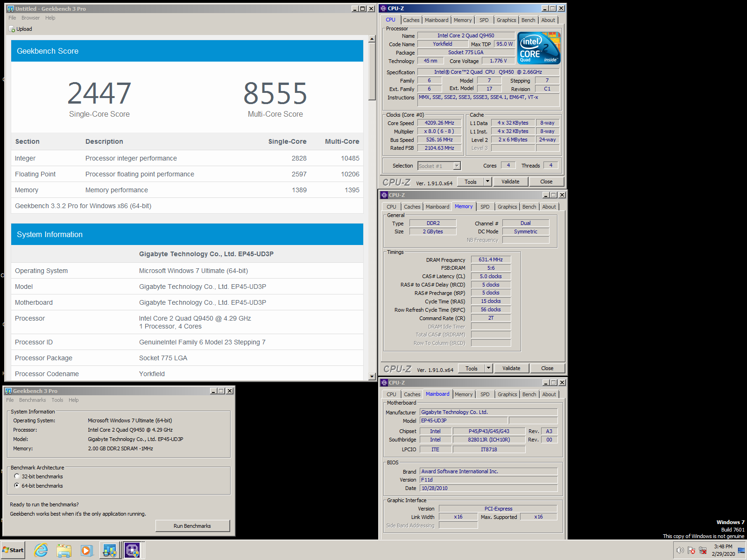Open Action Center flag icon in tray
747x560 pixels.
[x=691, y=551]
